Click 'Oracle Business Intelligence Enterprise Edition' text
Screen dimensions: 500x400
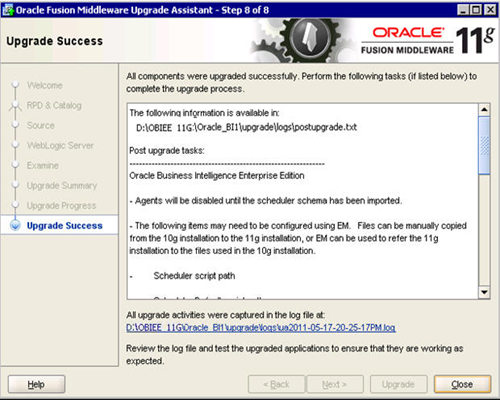217,176
